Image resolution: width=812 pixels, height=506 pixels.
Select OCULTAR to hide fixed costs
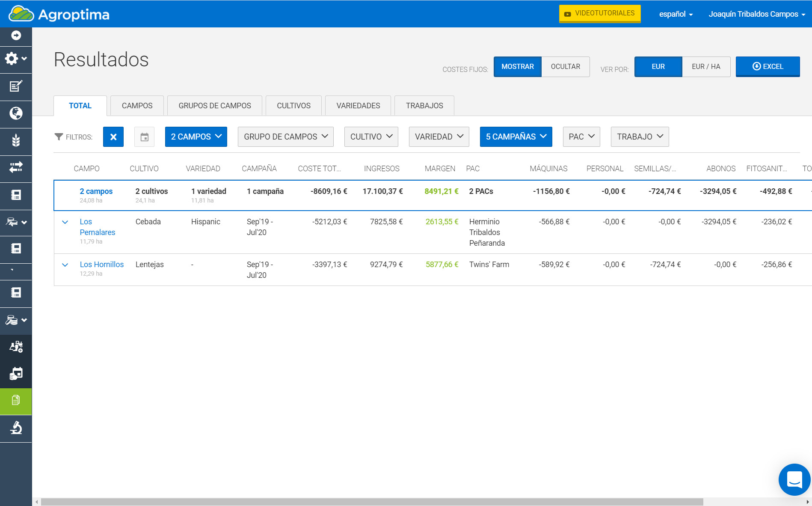click(x=565, y=67)
